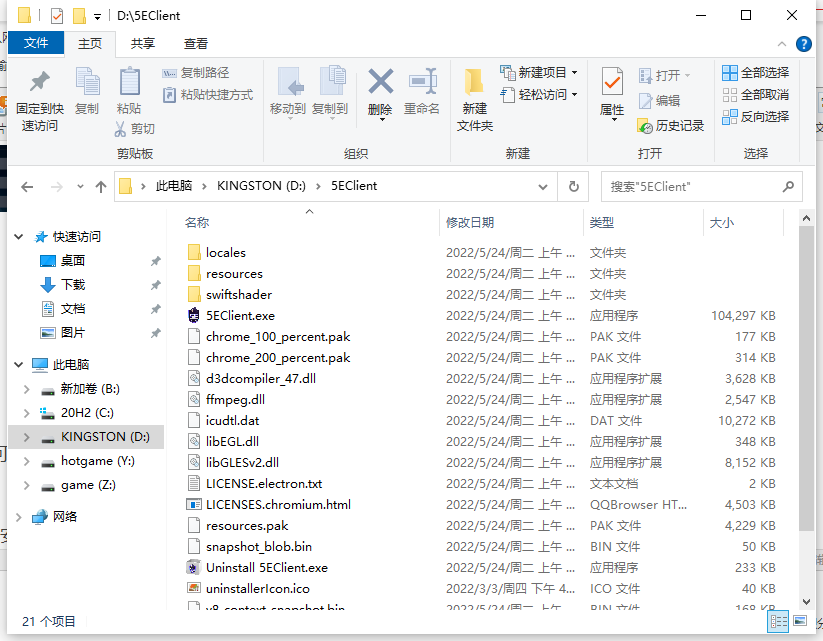Viewport: 823px width, 641px height.
Task: Open recent locations dropdown arrow
Action: click(x=80, y=186)
